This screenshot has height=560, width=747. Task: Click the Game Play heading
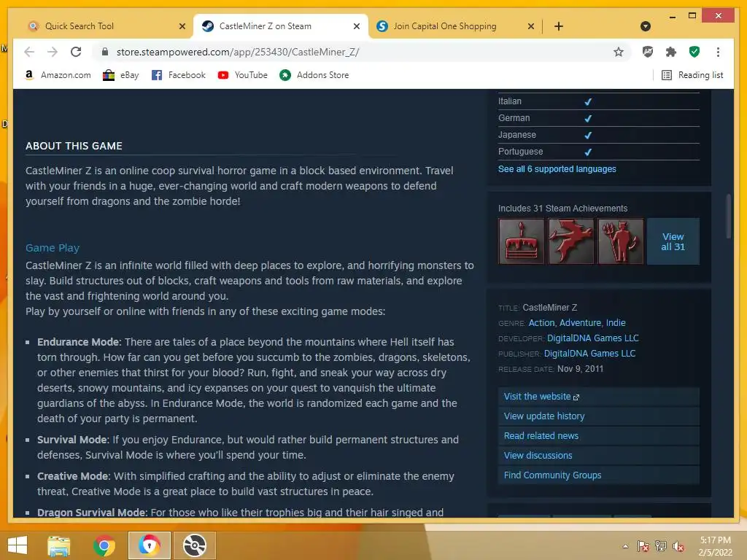[x=53, y=248]
